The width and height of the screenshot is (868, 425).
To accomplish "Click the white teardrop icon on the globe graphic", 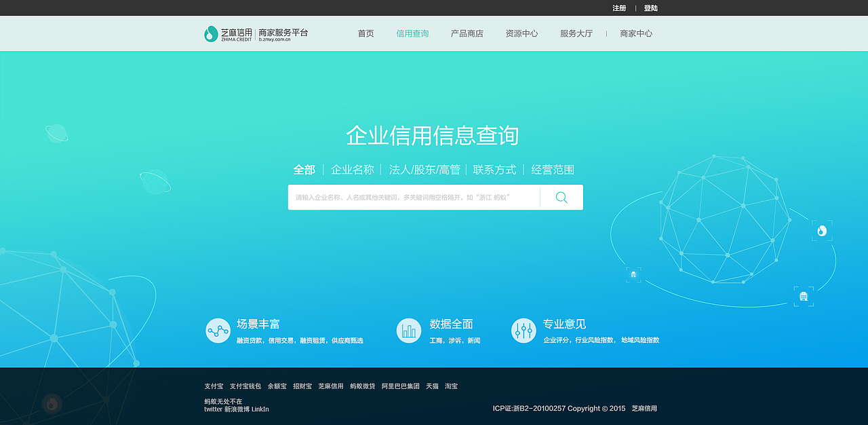I will click(x=822, y=230).
